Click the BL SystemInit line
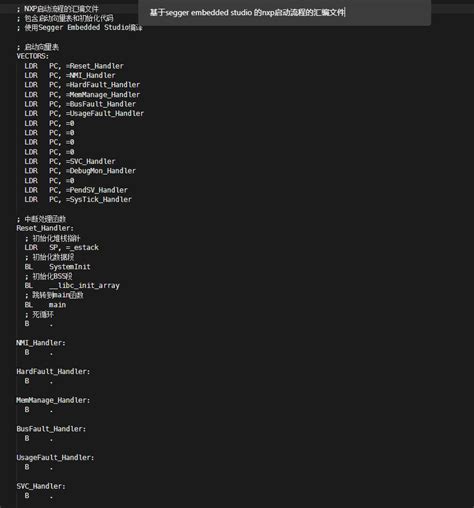 [x=57, y=267]
